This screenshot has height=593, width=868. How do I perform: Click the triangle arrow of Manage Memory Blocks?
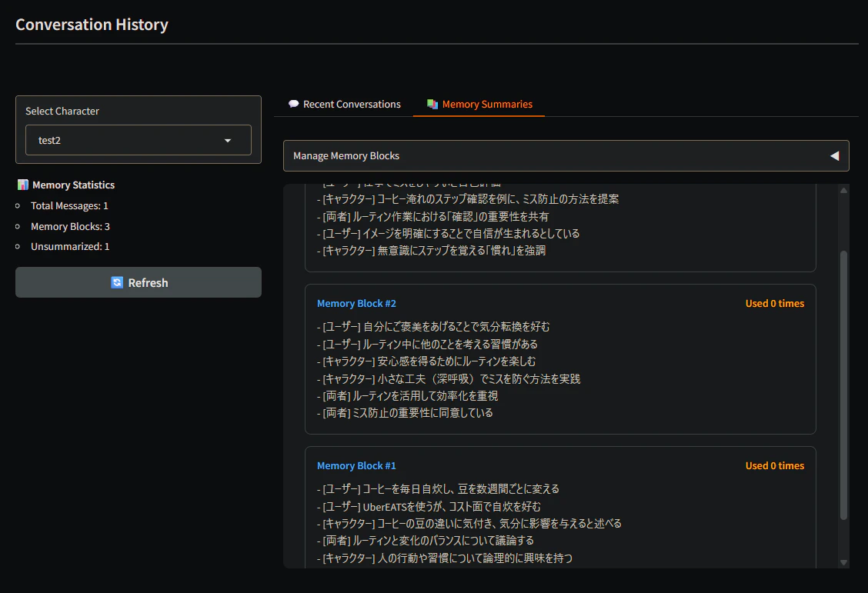point(834,156)
